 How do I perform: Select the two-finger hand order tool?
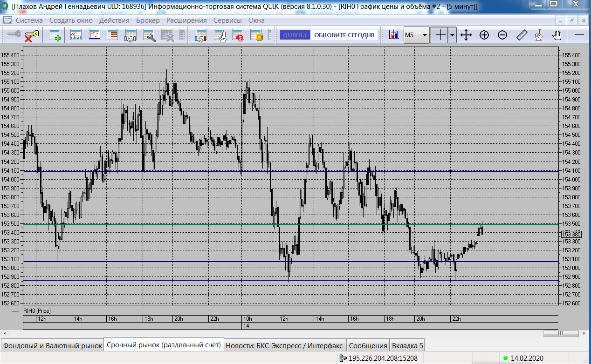coord(539,35)
